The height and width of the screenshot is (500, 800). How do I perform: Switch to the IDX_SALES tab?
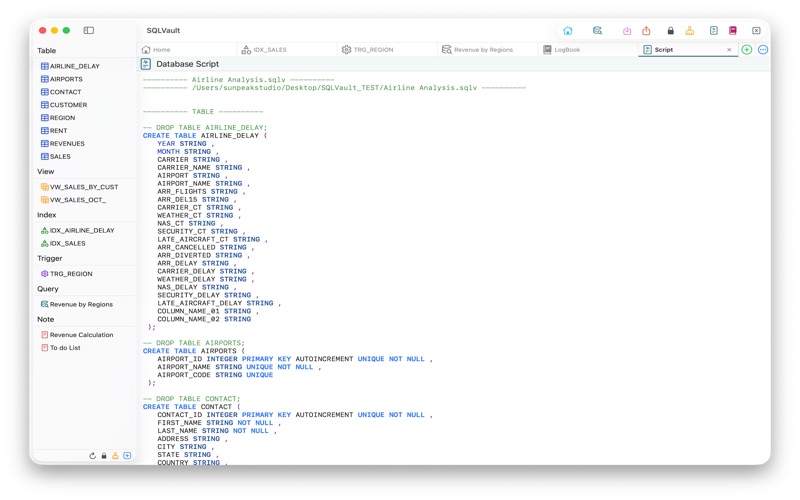click(287, 49)
